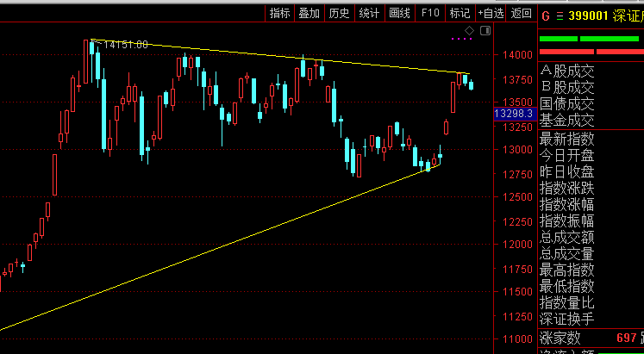644x354 pixels.
Task: Click the 13000 price axis label
Action: (x=516, y=149)
